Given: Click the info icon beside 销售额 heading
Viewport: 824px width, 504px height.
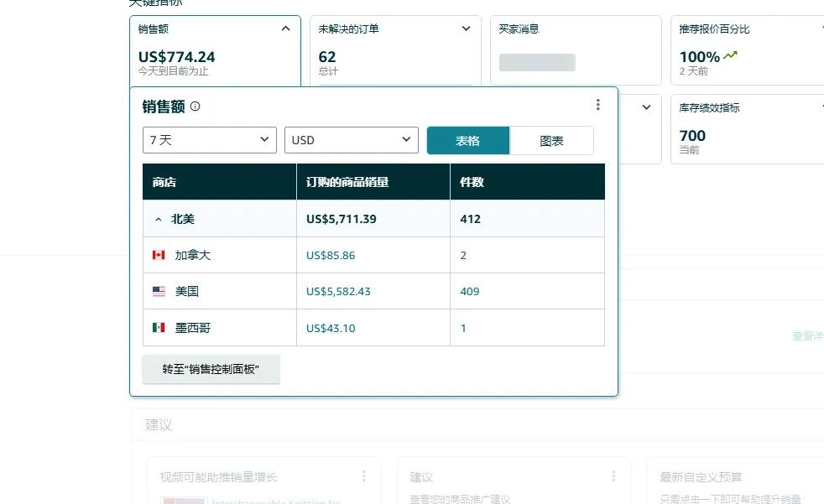Looking at the screenshot, I should tap(195, 107).
